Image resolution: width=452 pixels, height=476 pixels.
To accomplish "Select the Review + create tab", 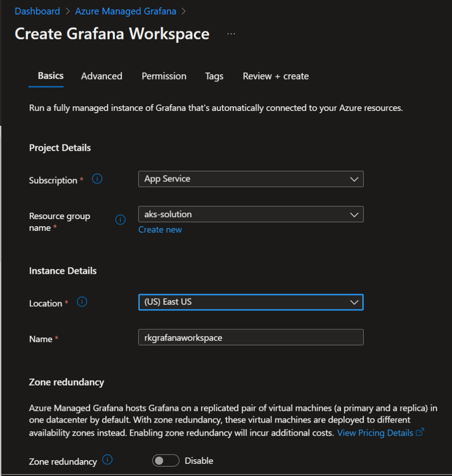I will pyautogui.click(x=276, y=76).
